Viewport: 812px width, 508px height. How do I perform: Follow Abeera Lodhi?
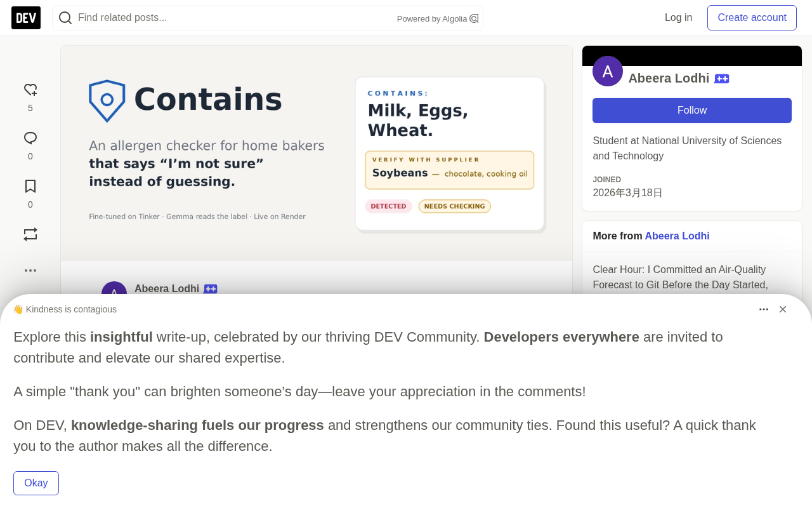[692, 110]
